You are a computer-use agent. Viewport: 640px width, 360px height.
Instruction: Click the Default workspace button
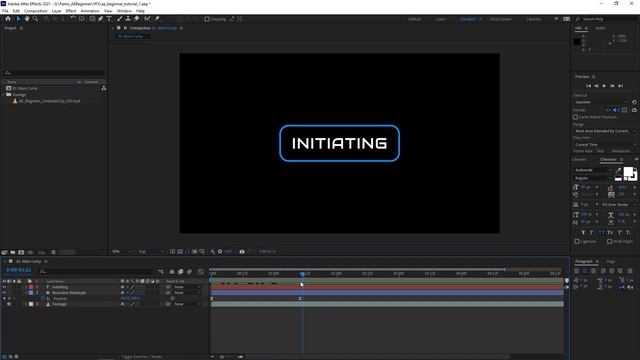(x=414, y=19)
